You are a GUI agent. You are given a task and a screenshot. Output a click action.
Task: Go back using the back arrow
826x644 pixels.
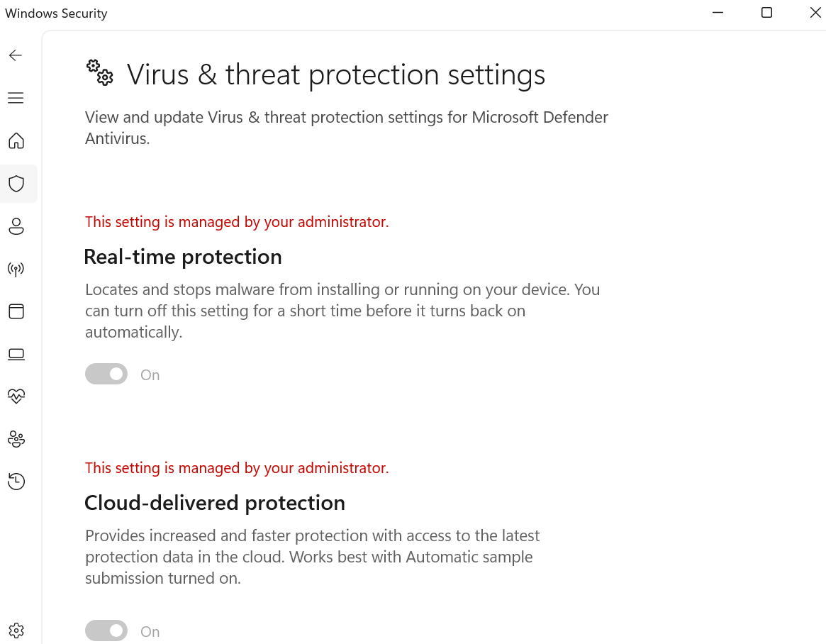[16, 55]
